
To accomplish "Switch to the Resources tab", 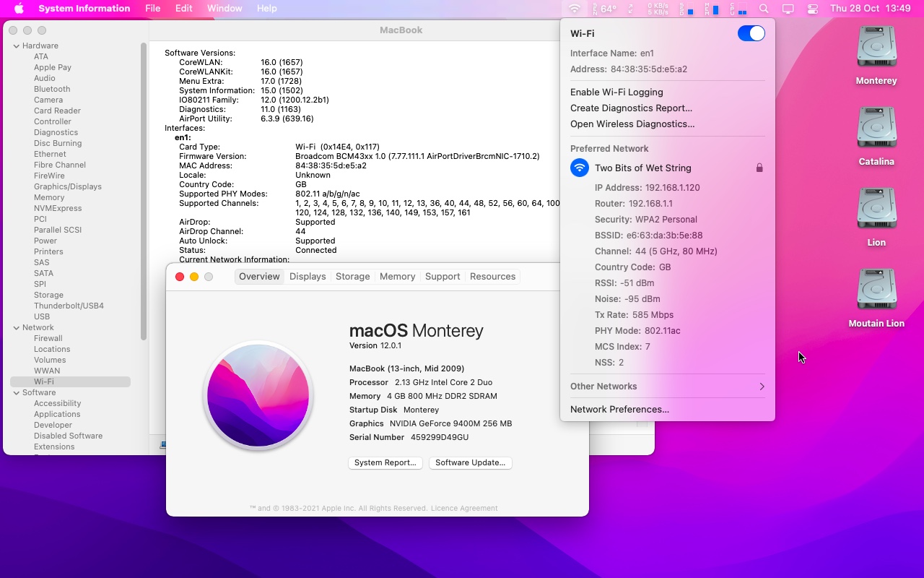I will tap(492, 277).
